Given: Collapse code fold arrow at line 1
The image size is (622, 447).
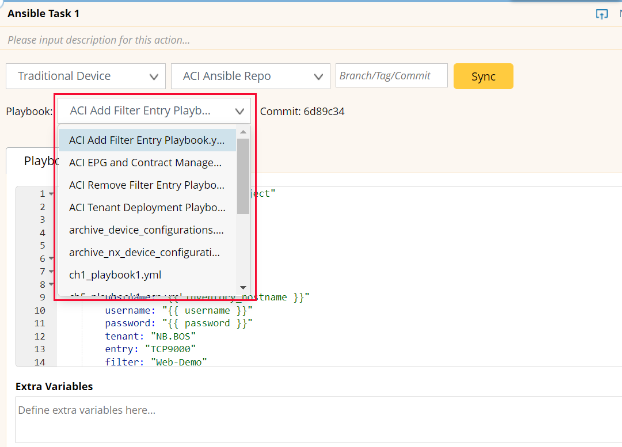Looking at the screenshot, I should click(50, 194).
